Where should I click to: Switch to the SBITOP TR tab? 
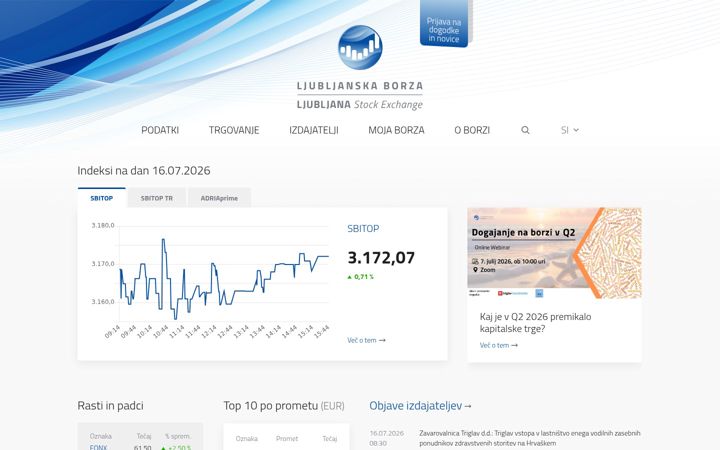coord(157,198)
